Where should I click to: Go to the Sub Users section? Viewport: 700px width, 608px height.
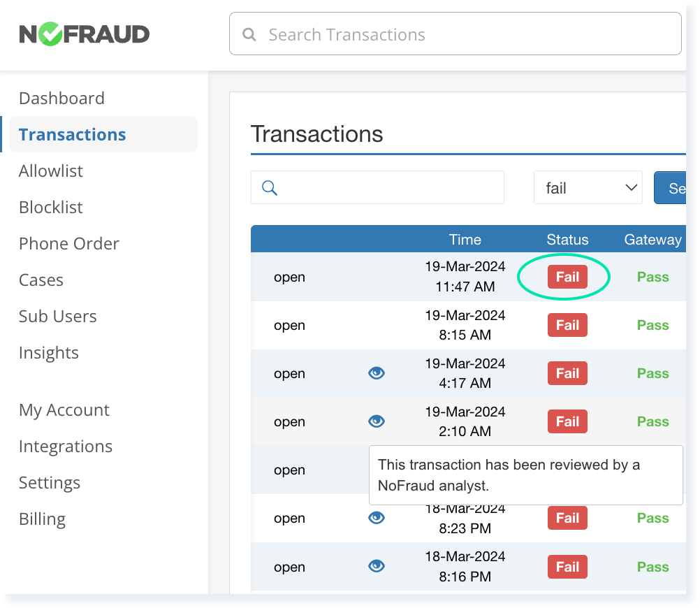57,316
